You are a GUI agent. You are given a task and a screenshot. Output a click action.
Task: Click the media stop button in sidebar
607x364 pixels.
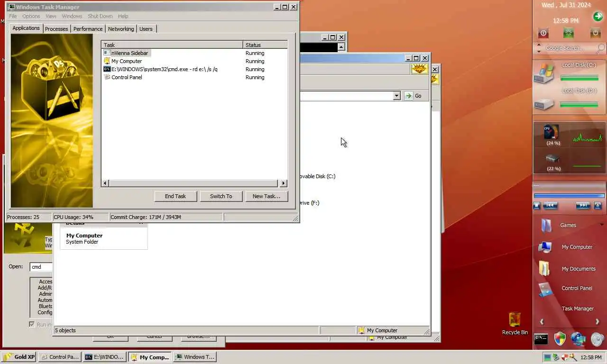[537, 206]
